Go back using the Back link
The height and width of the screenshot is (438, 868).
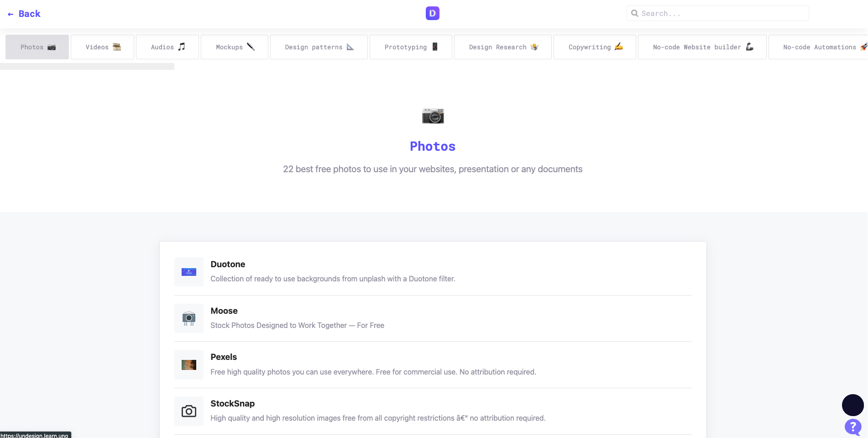24,14
